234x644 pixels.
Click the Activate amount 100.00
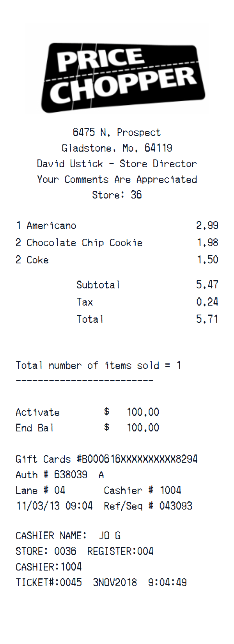click(x=143, y=412)
